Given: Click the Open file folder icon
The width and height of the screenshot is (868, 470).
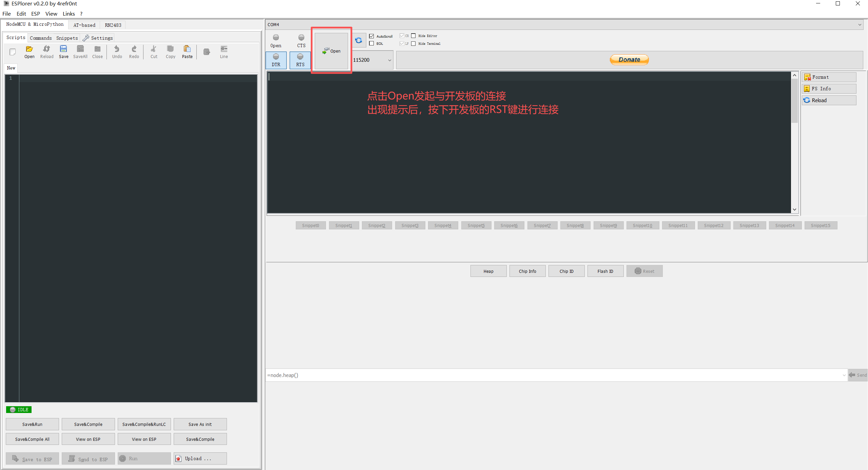Looking at the screenshot, I should click(x=30, y=49).
